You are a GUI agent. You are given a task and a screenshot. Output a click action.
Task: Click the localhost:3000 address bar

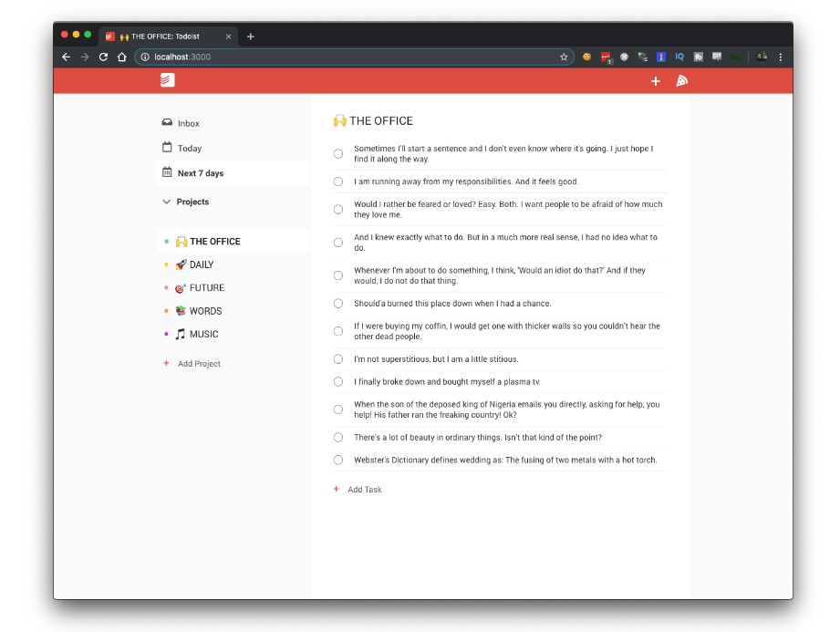click(347, 57)
